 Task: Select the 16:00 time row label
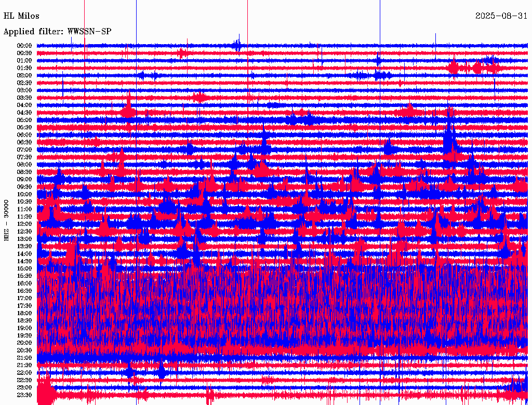[24, 283]
